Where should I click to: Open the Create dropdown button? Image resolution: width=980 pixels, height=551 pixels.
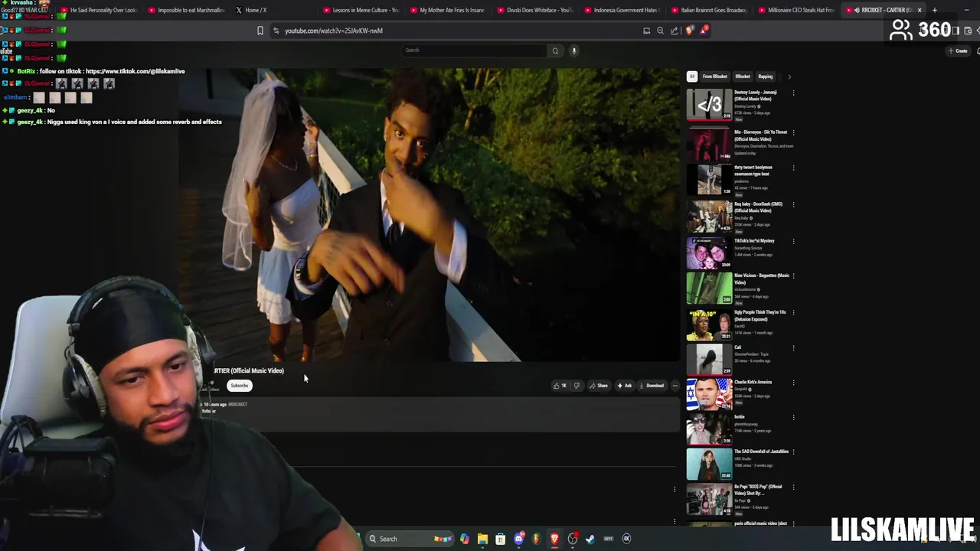tap(958, 51)
